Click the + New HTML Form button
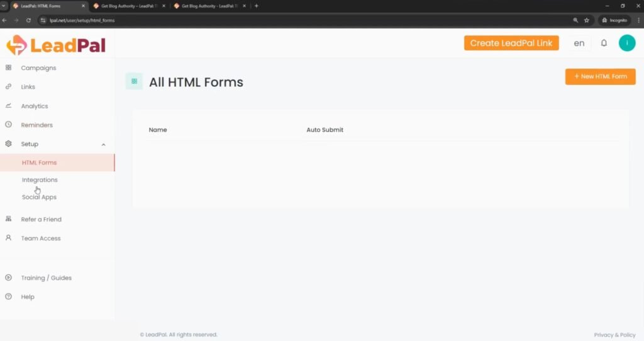 (601, 76)
